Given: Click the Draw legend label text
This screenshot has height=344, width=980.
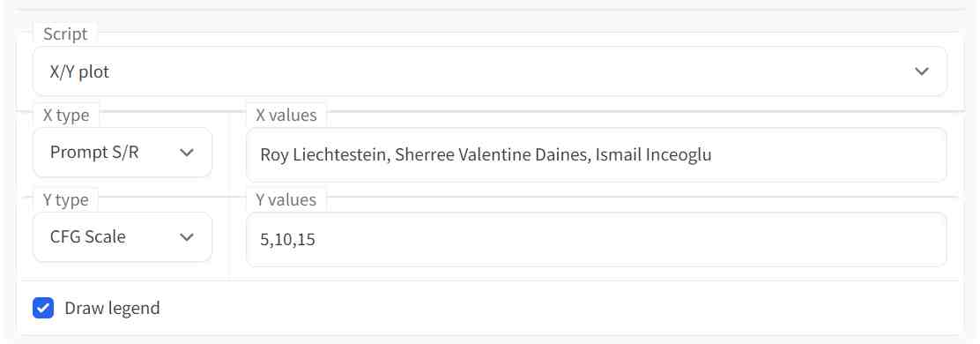Looking at the screenshot, I should [x=113, y=308].
